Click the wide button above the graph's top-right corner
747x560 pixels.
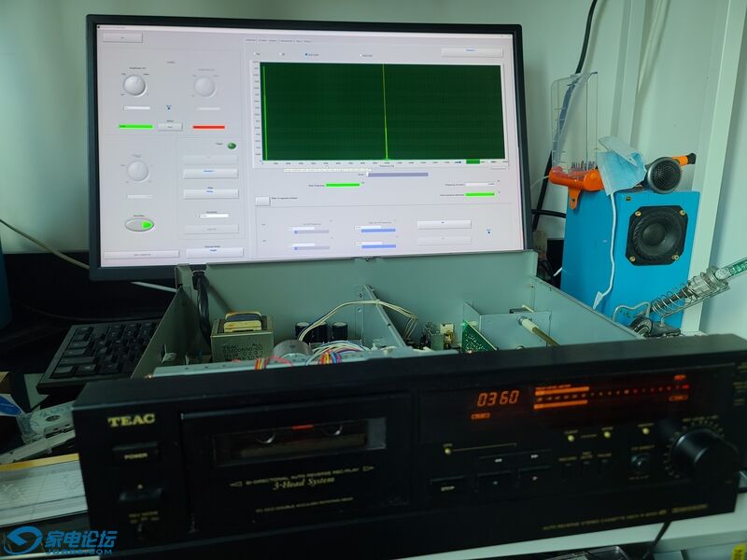coord(472,52)
